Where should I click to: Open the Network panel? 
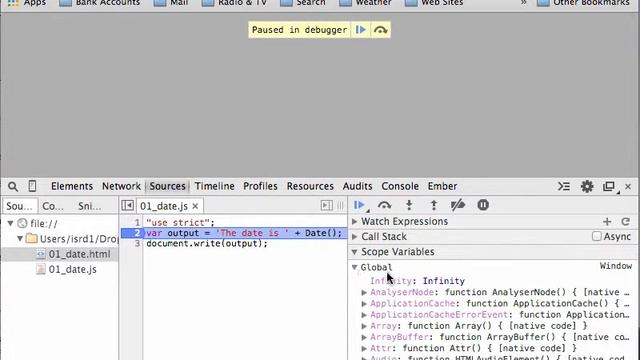(121, 186)
